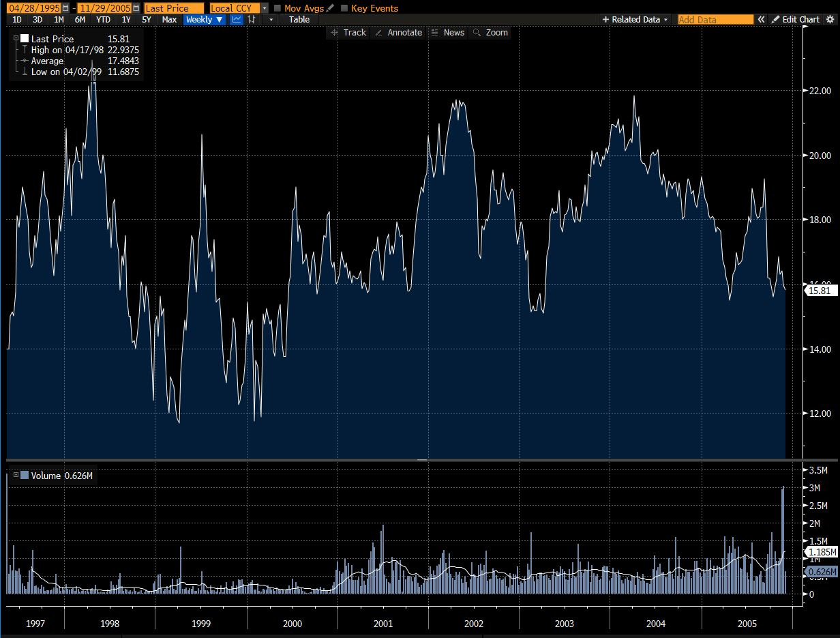Switch to line chart style icon
The height and width of the screenshot is (638, 840).
tap(237, 20)
